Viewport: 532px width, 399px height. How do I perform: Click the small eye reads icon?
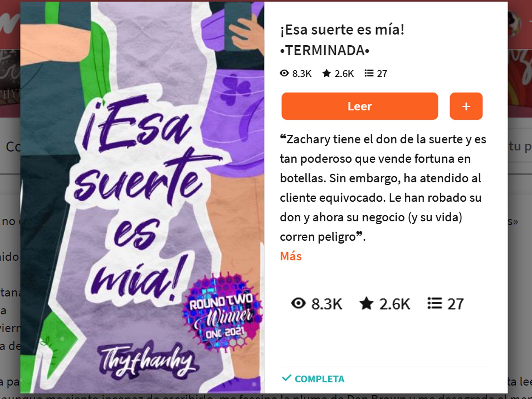pyautogui.click(x=284, y=73)
